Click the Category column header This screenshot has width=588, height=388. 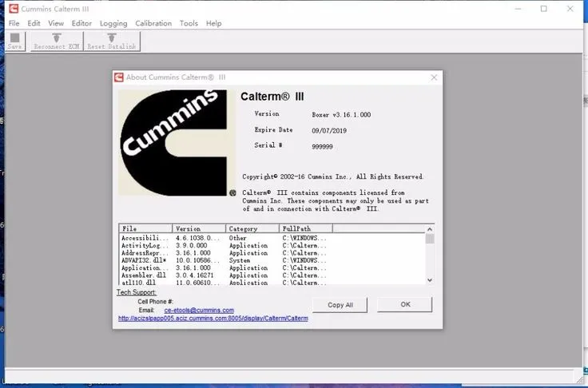point(252,228)
